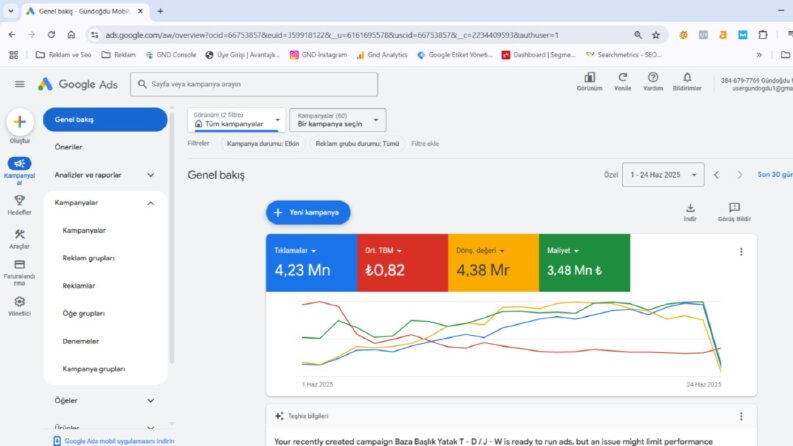The height and width of the screenshot is (446, 793).
Task: Open Reklam ve Seo bookmark folder
Action: point(63,55)
